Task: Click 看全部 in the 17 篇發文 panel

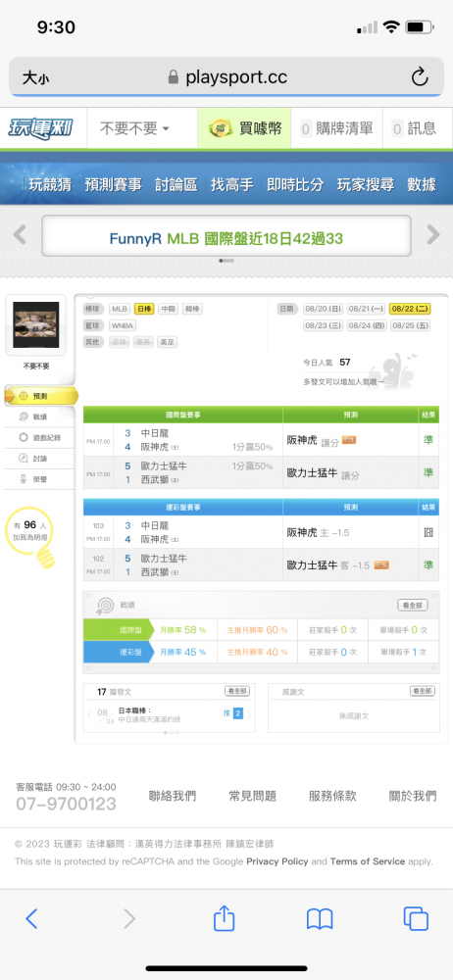Action: pos(237,691)
